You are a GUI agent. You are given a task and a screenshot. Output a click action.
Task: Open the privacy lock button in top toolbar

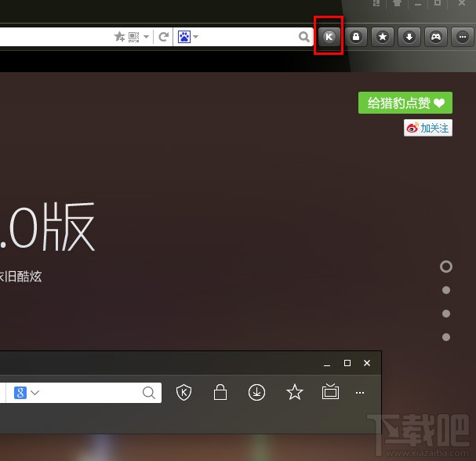[x=355, y=37]
